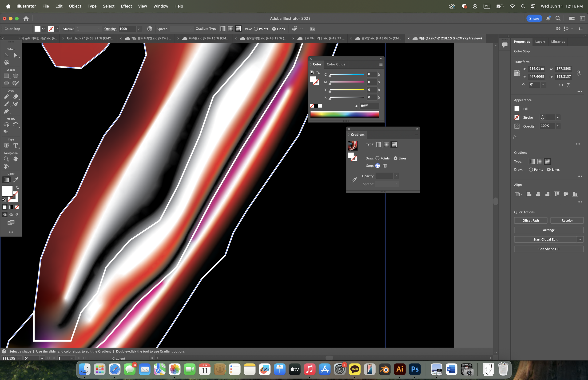588x380 pixels.
Task: Select the Direct Selection tool
Action: pos(16,55)
